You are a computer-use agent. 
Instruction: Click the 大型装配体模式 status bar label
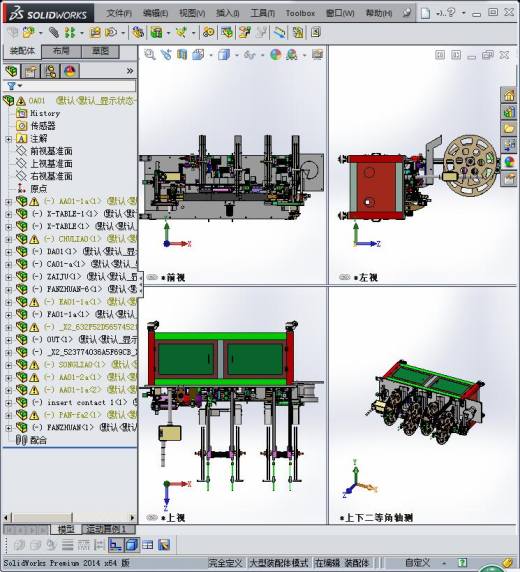(x=279, y=563)
